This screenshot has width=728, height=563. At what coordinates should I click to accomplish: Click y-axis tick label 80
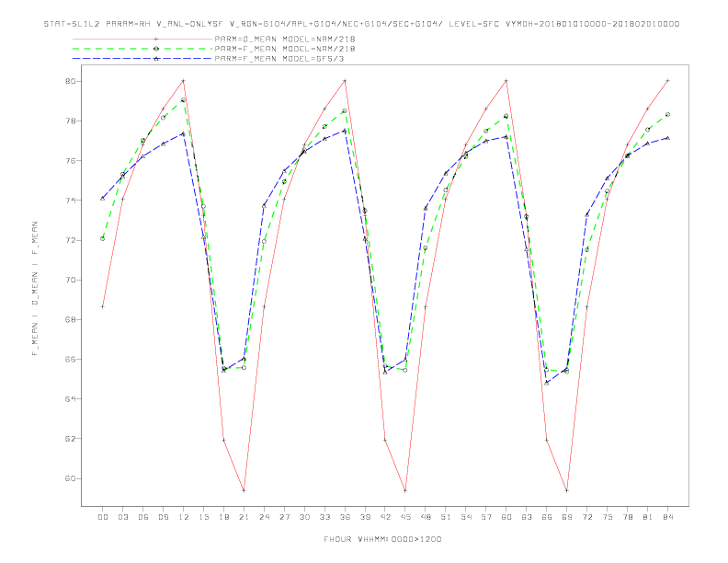pos(69,81)
